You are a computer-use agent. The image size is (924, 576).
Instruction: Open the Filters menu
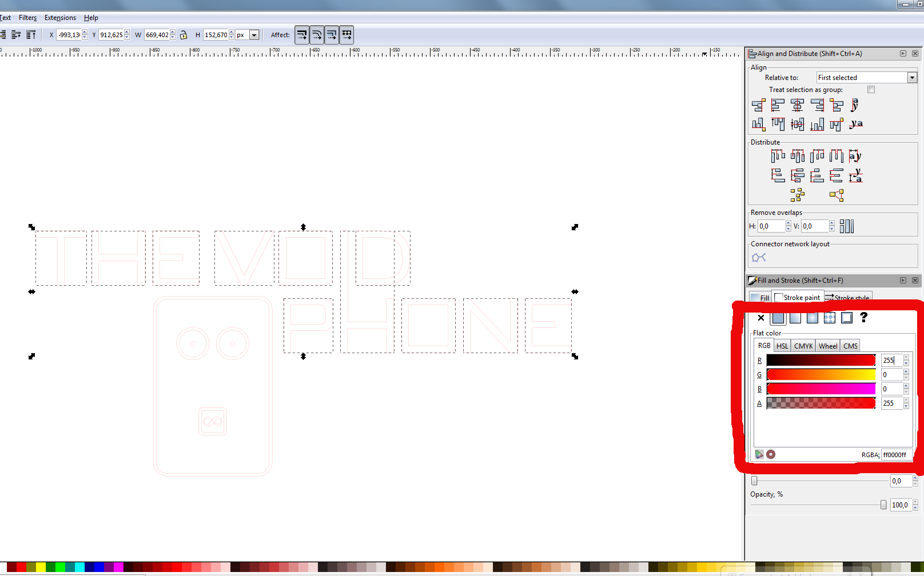(x=27, y=18)
